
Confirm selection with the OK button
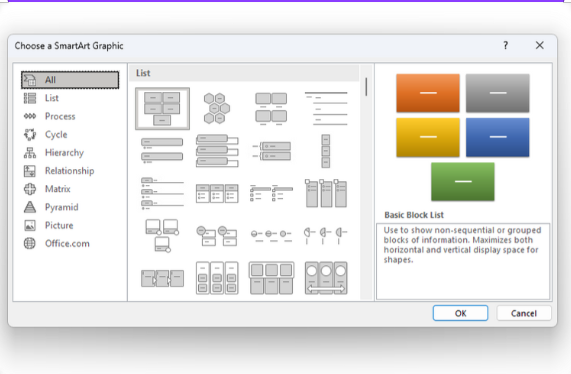[460, 313]
